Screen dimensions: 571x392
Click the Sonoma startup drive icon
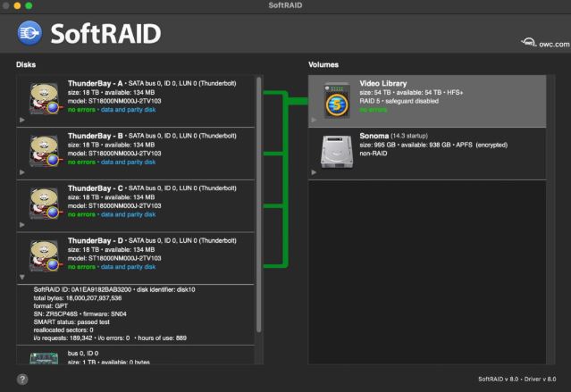pyautogui.click(x=337, y=152)
